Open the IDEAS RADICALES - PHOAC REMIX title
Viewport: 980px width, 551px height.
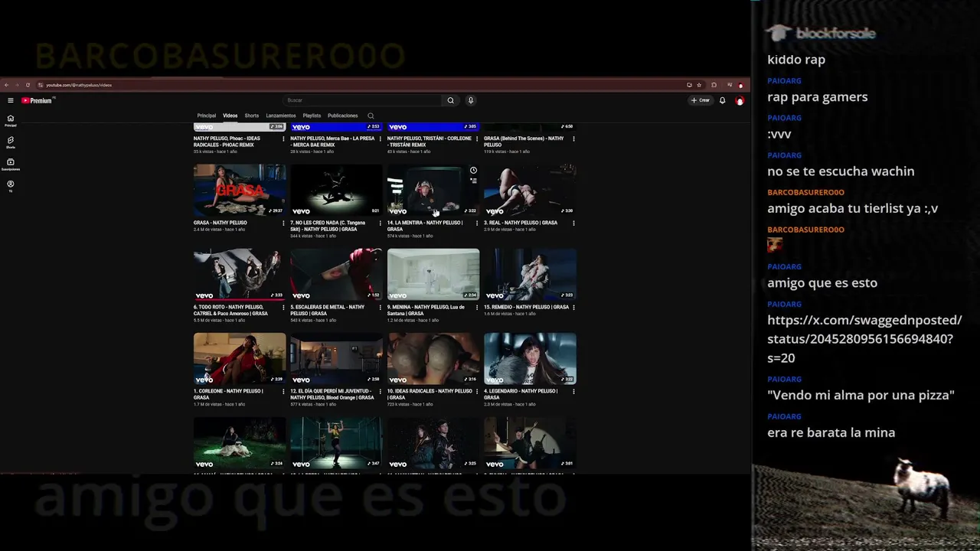(227, 142)
